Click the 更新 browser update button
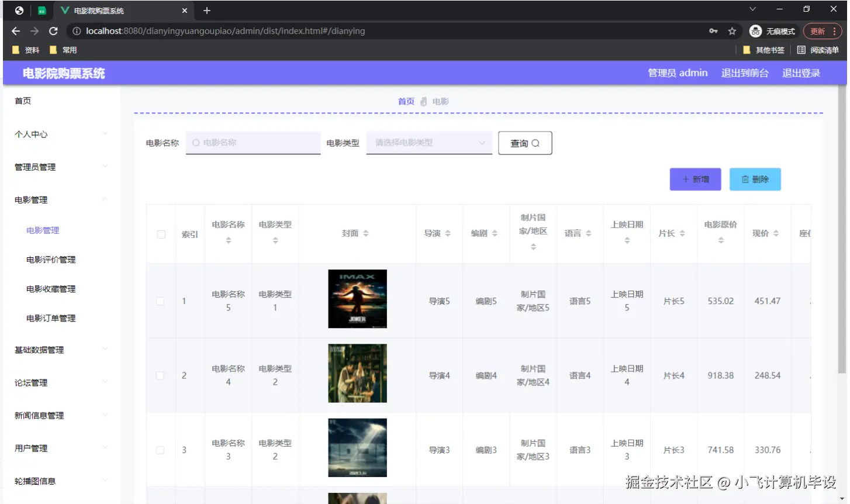 (x=822, y=31)
